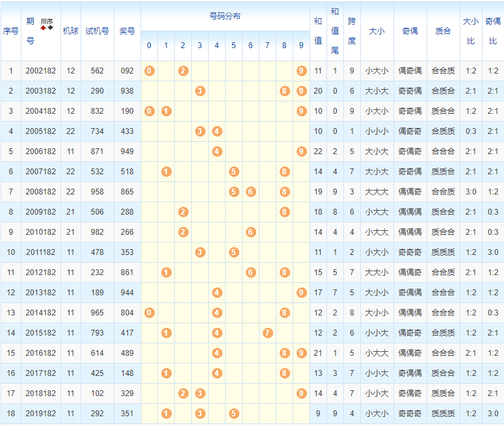Select the 试机号 column header

click(97, 31)
